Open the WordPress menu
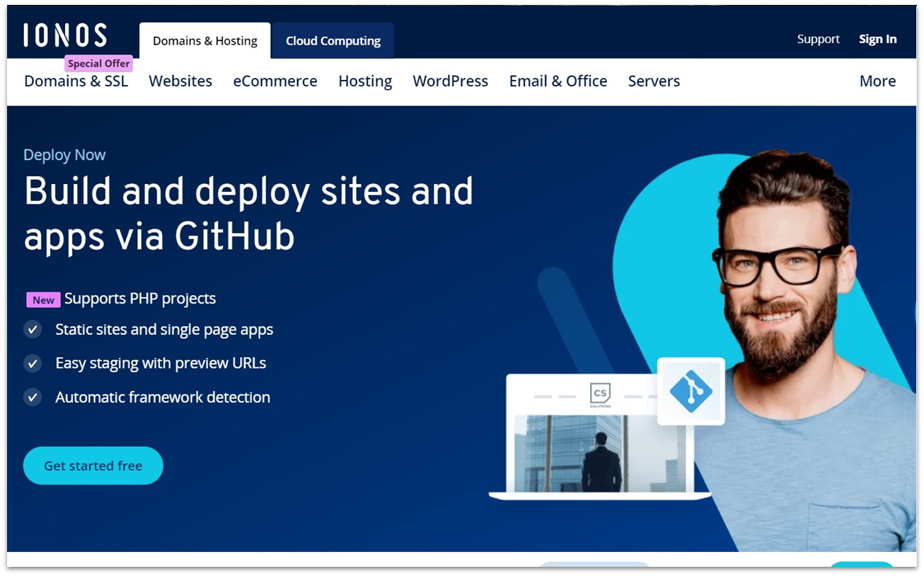This screenshot has height=576, width=924. (x=451, y=81)
